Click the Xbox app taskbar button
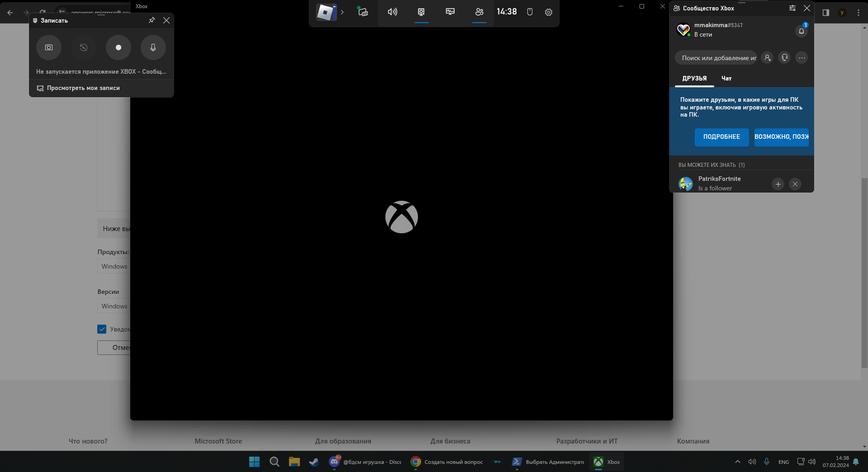The image size is (868, 472). coord(607,462)
